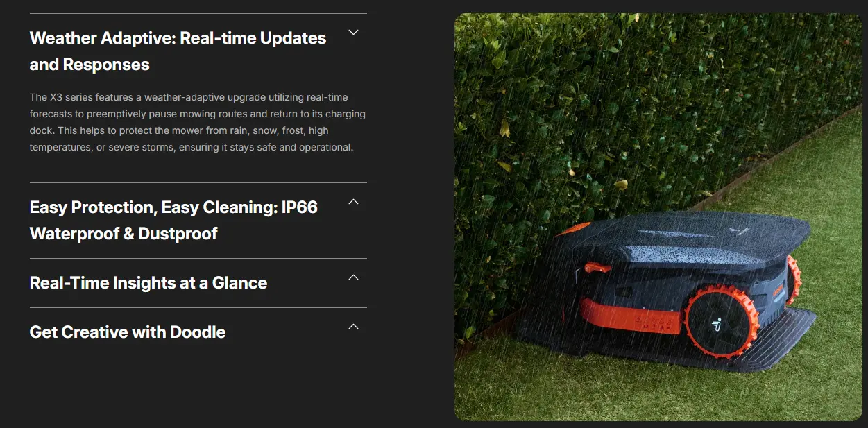Click the Real-Time Insights at a Glance heading
This screenshot has width=868, height=428.
click(148, 283)
